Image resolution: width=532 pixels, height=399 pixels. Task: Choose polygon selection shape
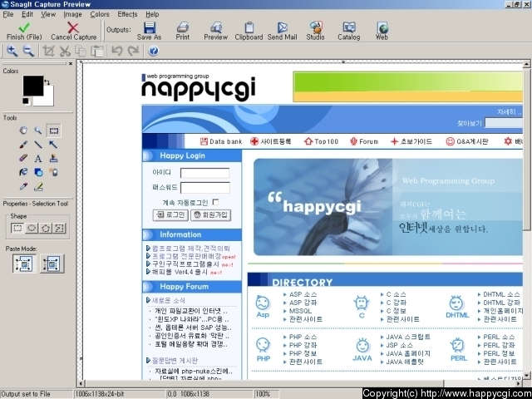coord(46,228)
